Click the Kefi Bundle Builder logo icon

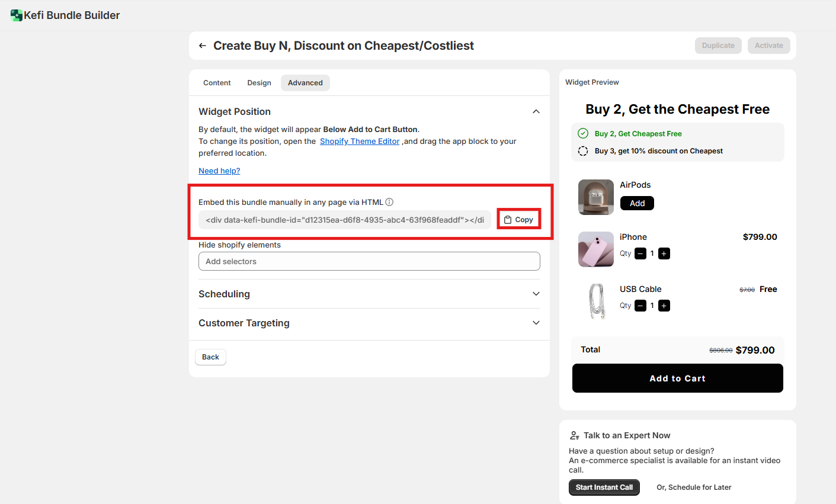pyautogui.click(x=17, y=15)
